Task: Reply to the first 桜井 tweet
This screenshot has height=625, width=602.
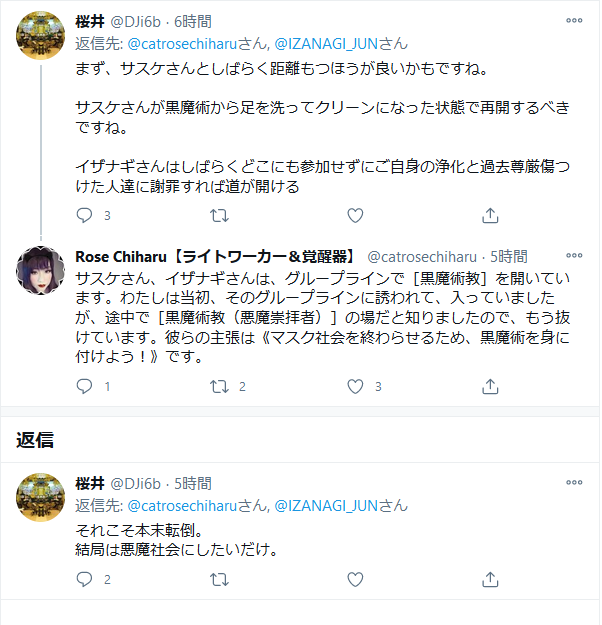Action: 84,215
